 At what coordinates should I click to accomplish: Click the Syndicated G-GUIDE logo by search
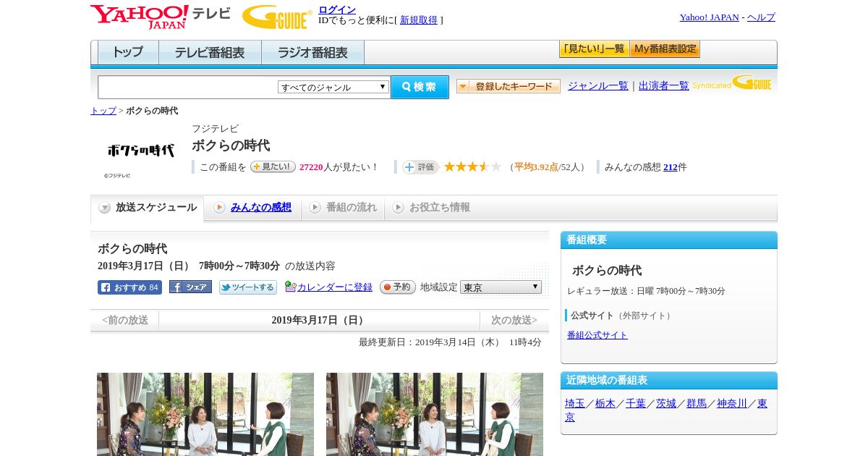[732, 83]
